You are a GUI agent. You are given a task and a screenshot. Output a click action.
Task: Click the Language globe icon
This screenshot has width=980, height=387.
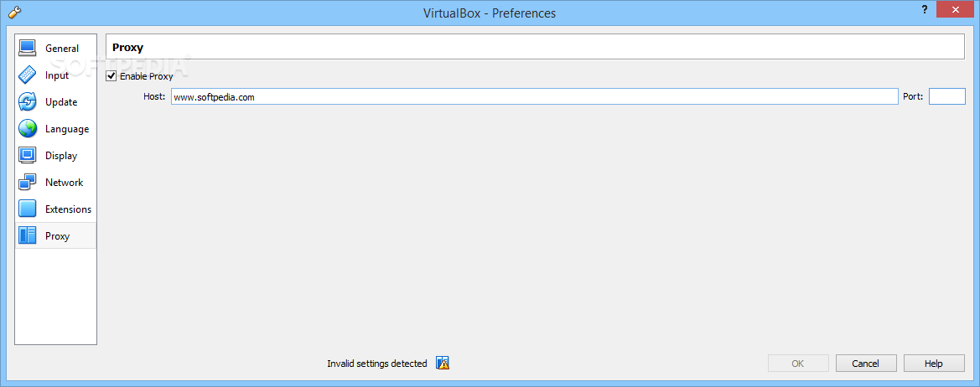pyautogui.click(x=28, y=129)
